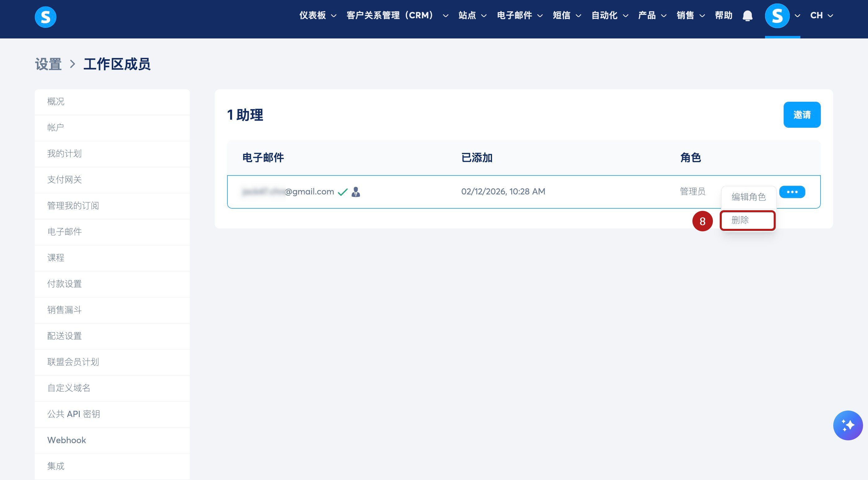Go to 设置 breadcrumb link
868x480 pixels.
click(x=48, y=64)
